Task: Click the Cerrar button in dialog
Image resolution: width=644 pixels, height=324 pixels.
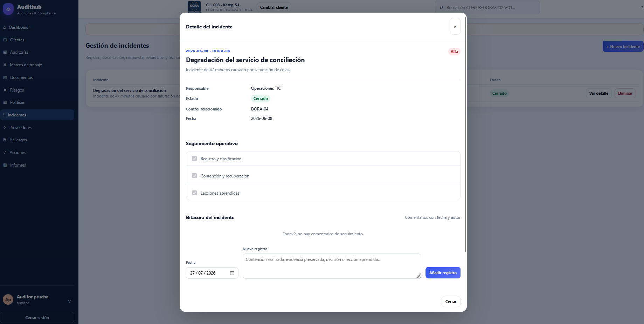Action: tap(451, 302)
